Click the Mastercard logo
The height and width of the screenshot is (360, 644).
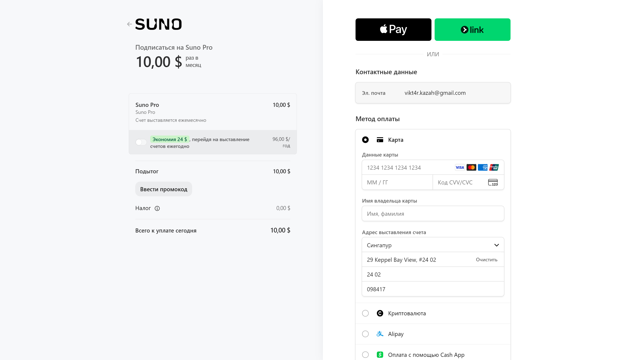pyautogui.click(x=471, y=167)
